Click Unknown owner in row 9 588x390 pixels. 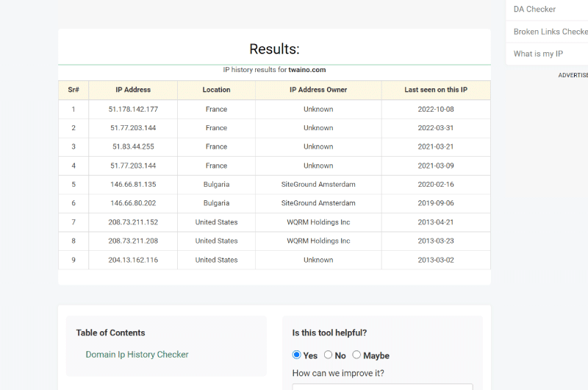318,260
